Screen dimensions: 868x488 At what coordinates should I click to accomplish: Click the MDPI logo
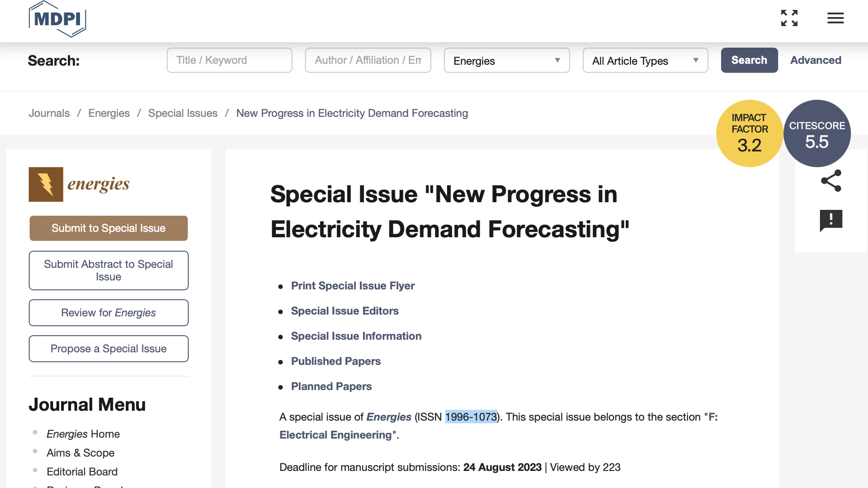click(x=57, y=19)
